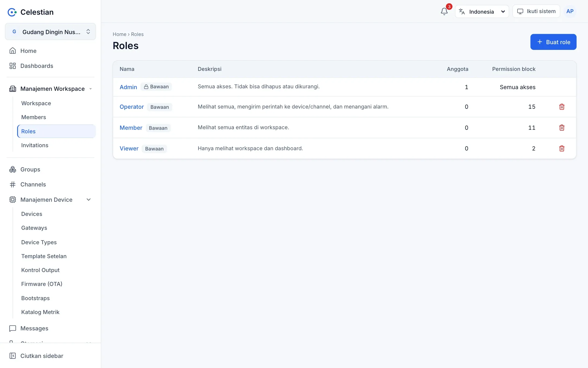This screenshot has width=588, height=368.
Task: Click the Dashboards grid icon
Action: click(x=13, y=66)
